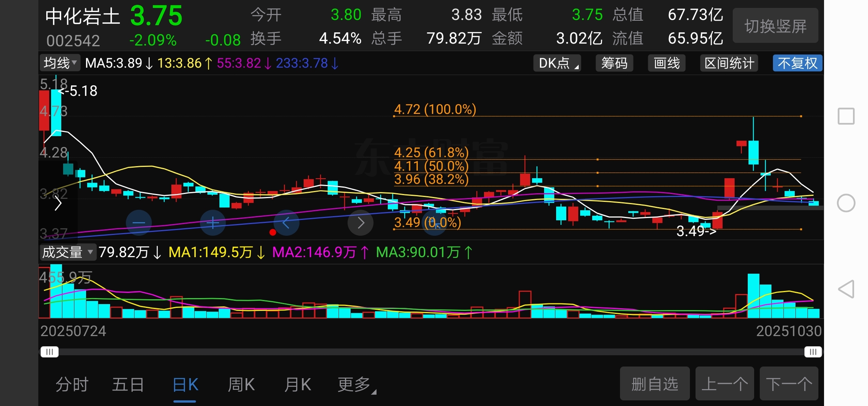Screen dimensions: 868x406
Task: Zoom in chart with plus circle
Action: click(213, 223)
